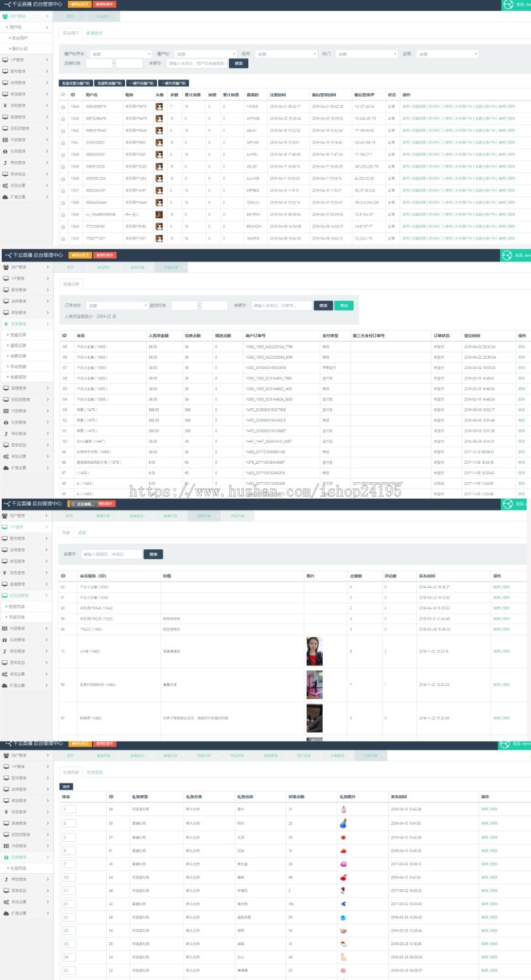Click the 批量设置为僵尸粉 batch button
The image size is (531, 980).
point(76,83)
